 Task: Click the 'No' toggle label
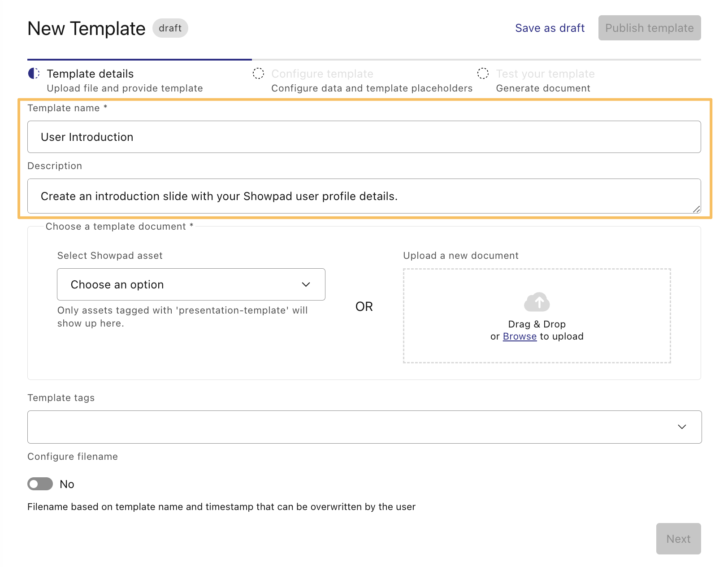[x=67, y=484]
